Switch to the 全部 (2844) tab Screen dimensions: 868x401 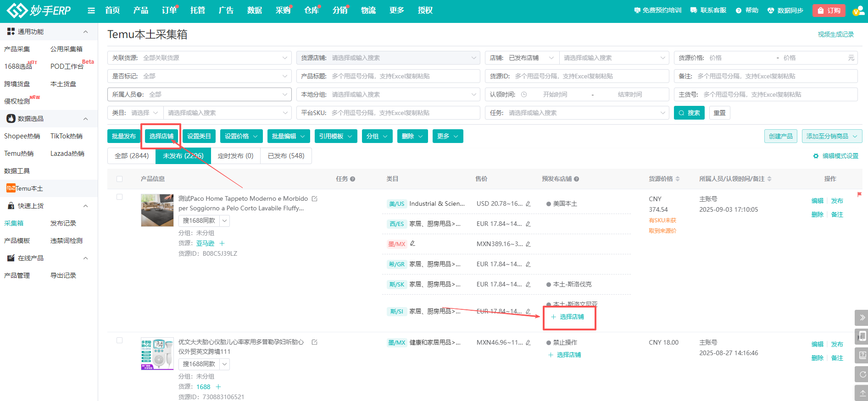132,156
